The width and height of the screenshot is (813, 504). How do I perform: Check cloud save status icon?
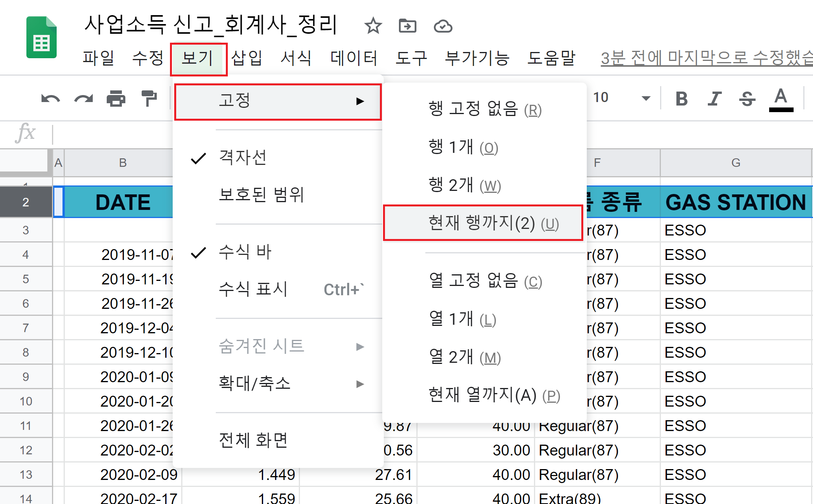(443, 26)
